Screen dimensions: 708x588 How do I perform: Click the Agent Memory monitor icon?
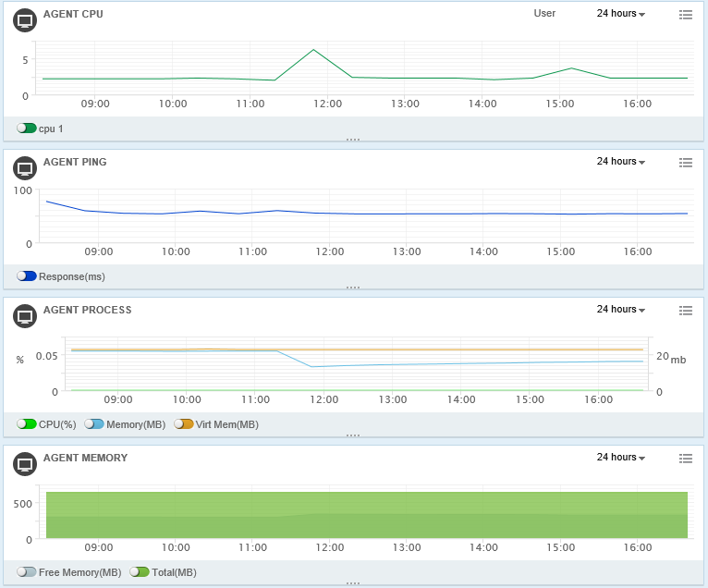(x=25, y=465)
